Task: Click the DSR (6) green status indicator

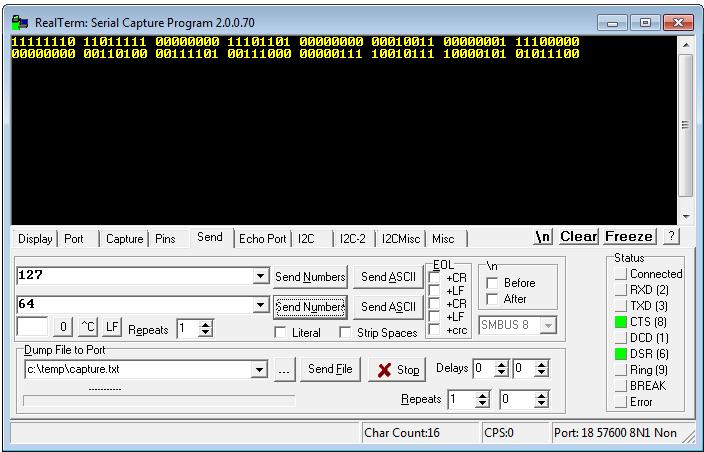Action: (x=620, y=354)
